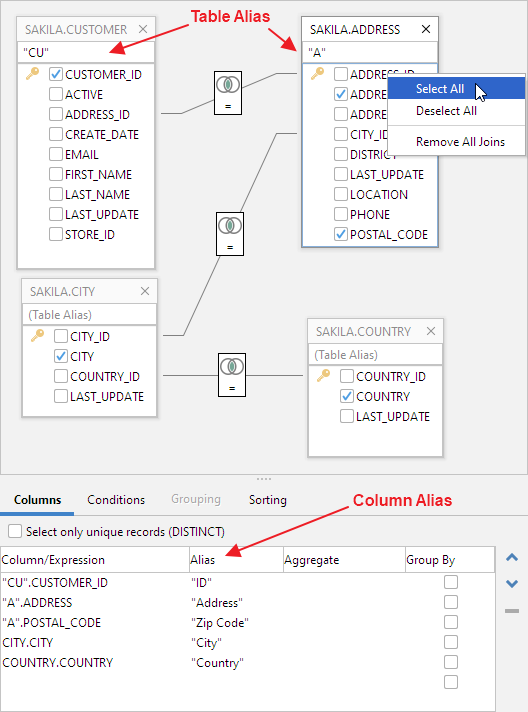Tick Group By for the COUNTRY.COUNTRY row

pyautogui.click(x=451, y=662)
